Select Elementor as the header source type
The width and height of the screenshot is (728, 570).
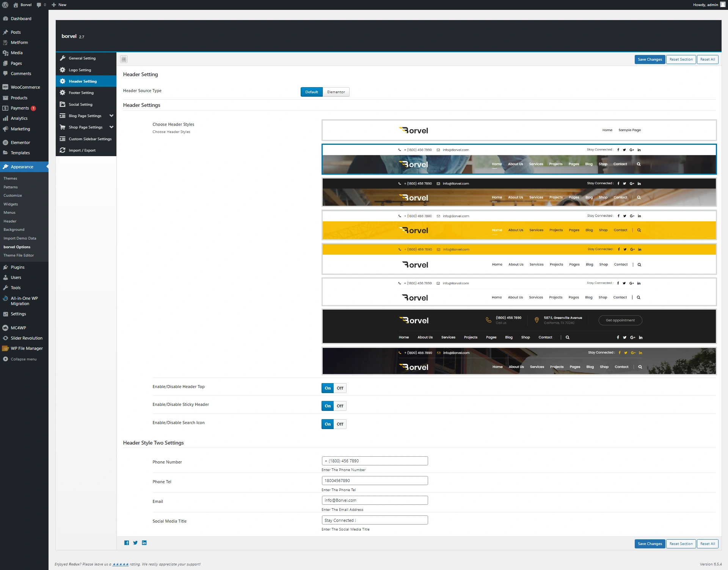click(336, 92)
